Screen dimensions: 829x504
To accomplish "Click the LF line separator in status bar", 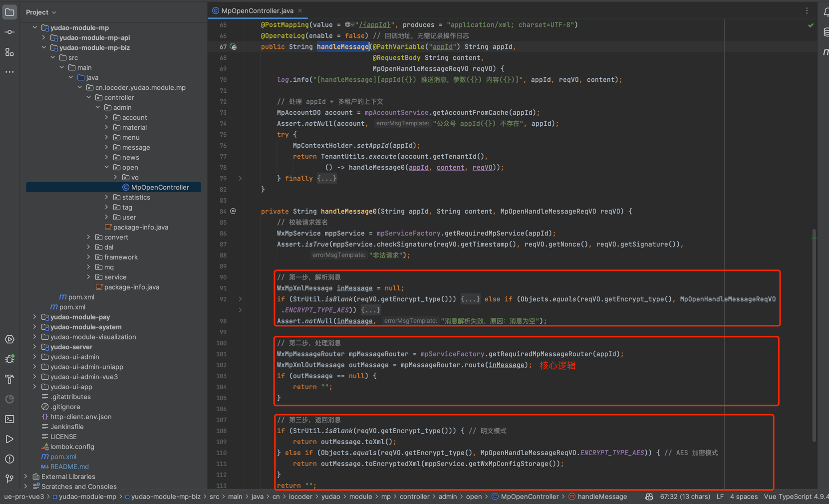I will 720,497.
